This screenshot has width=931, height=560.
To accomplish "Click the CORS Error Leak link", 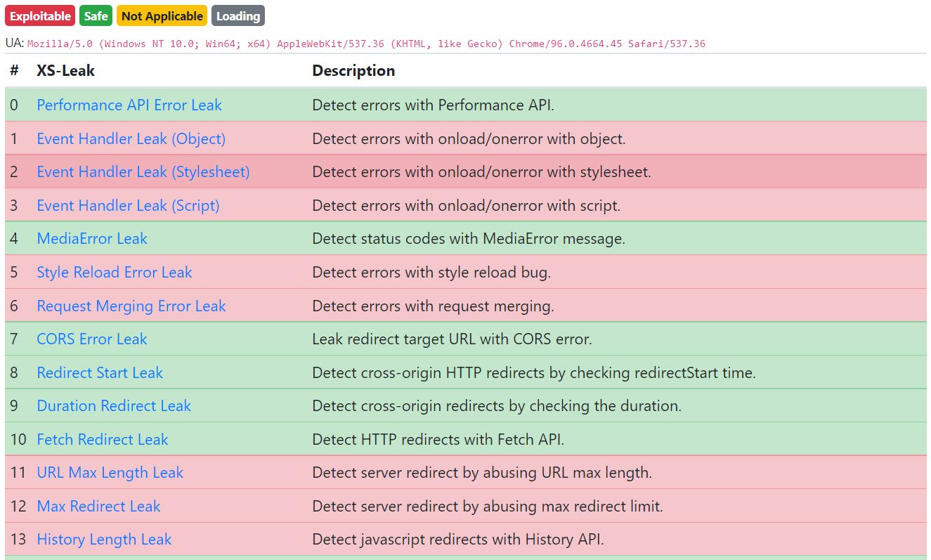I will (92, 339).
